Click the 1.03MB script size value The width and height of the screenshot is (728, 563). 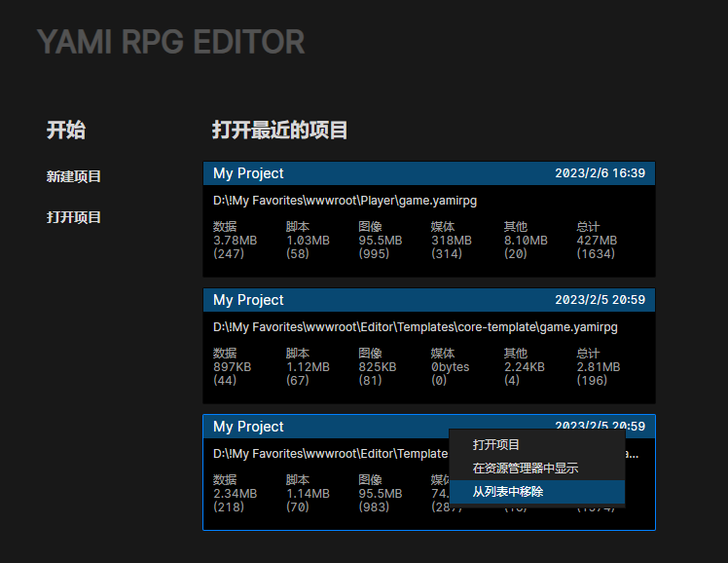point(308,241)
